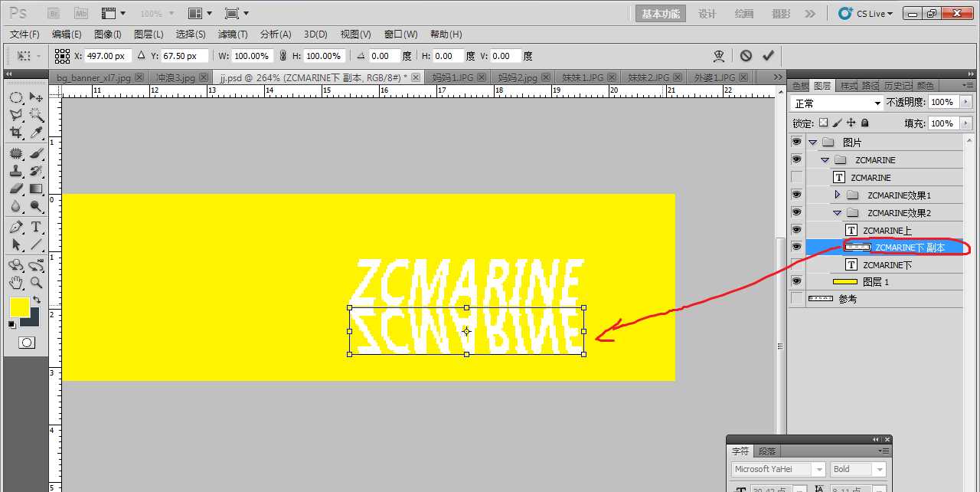This screenshot has width=980, height=492.
Task: Collapse the 图片 group triangle
Action: point(812,143)
